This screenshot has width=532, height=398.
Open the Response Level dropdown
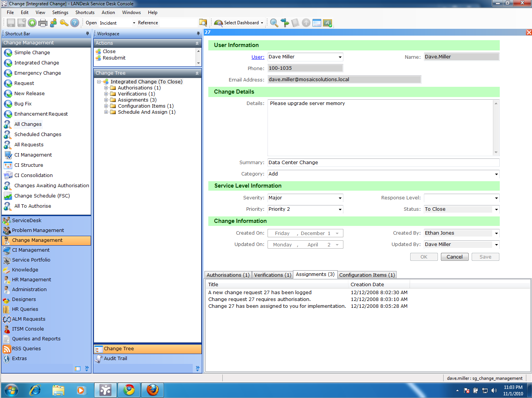(x=496, y=198)
